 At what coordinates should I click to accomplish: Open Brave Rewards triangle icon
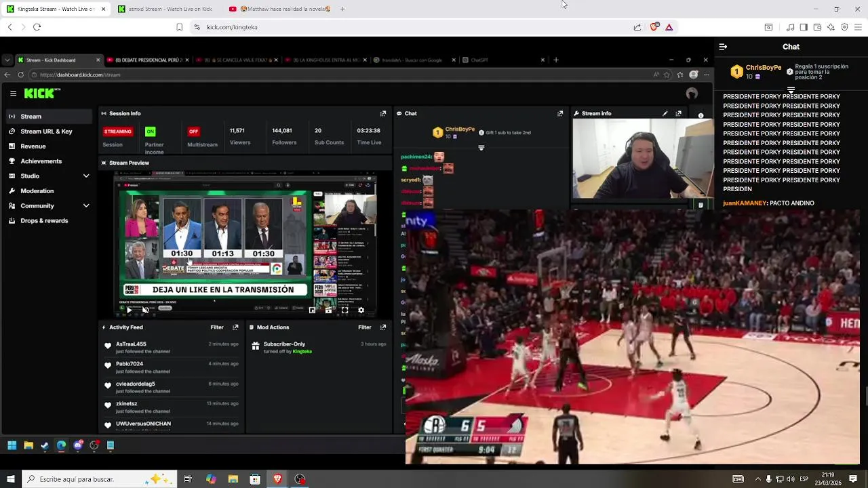tap(669, 27)
